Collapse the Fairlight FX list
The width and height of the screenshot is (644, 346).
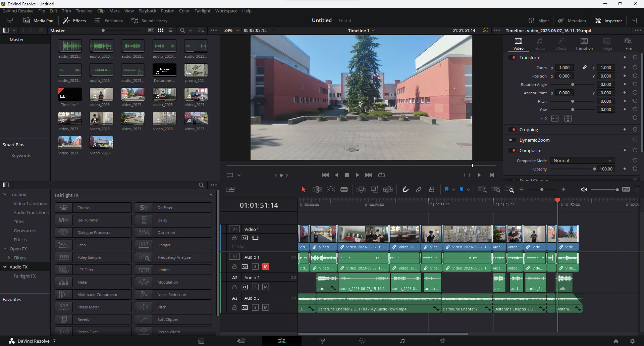pos(211,195)
